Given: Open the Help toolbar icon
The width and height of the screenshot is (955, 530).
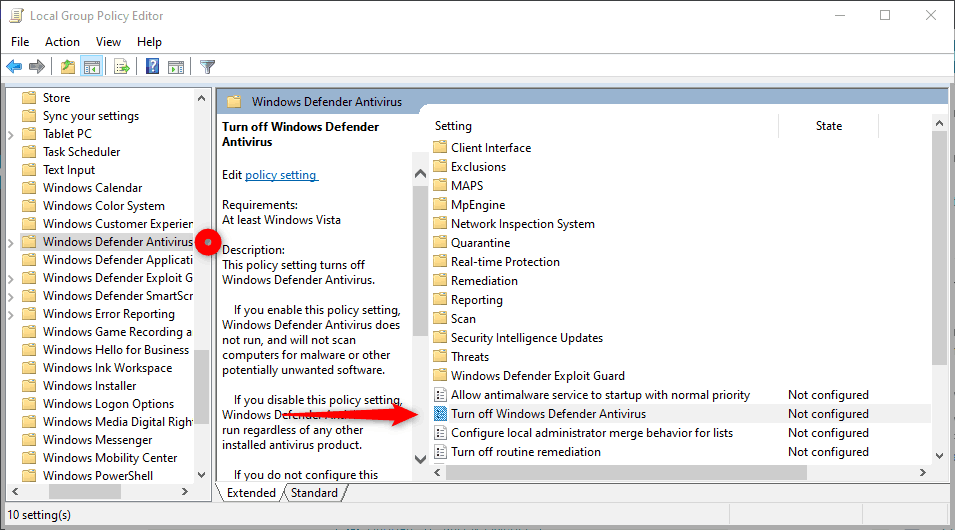Looking at the screenshot, I should click(152, 66).
